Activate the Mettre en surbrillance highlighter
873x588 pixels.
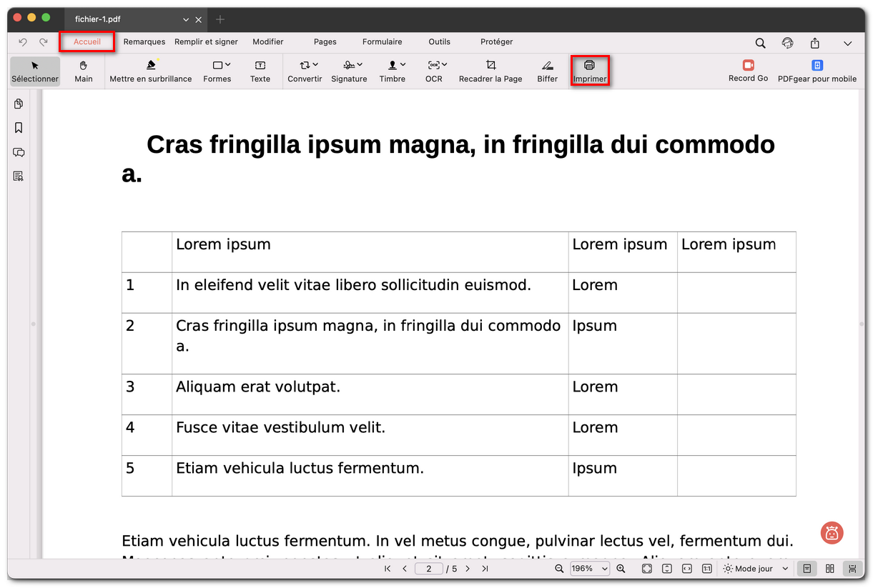150,71
